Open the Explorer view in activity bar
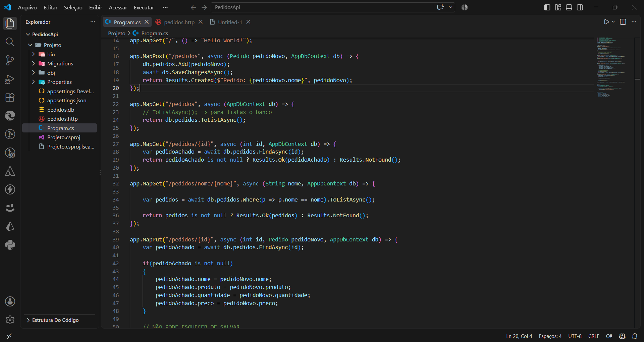 coord(10,23)
